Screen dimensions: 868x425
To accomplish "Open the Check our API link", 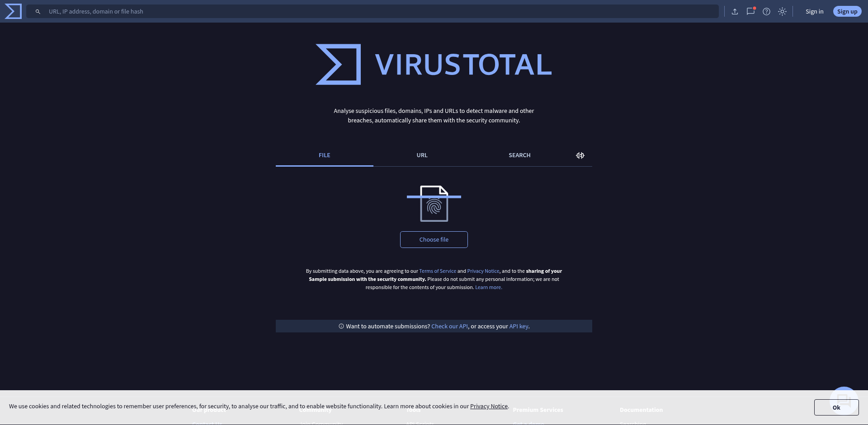I will 449,326.
